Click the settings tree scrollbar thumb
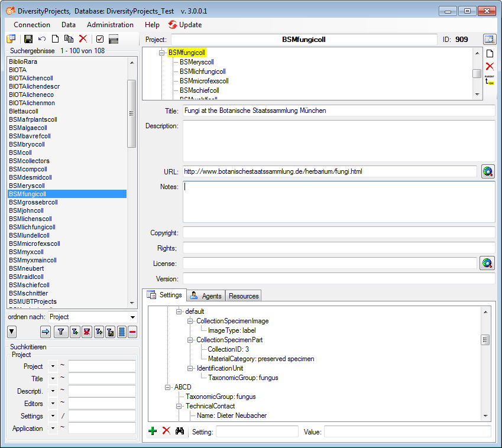502x448 pixels. click(x=485, y=339)
